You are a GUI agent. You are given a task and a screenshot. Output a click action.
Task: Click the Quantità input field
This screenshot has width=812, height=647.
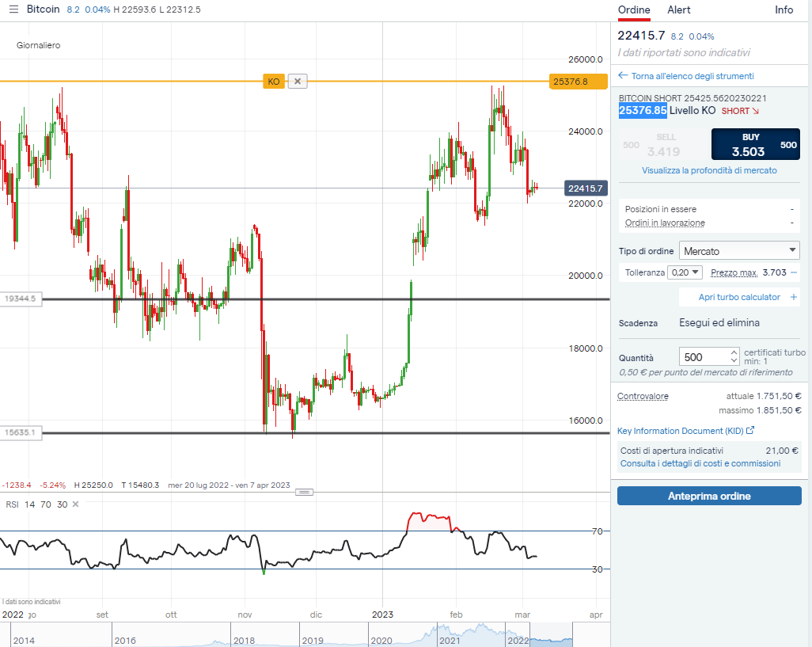(703, 357)
